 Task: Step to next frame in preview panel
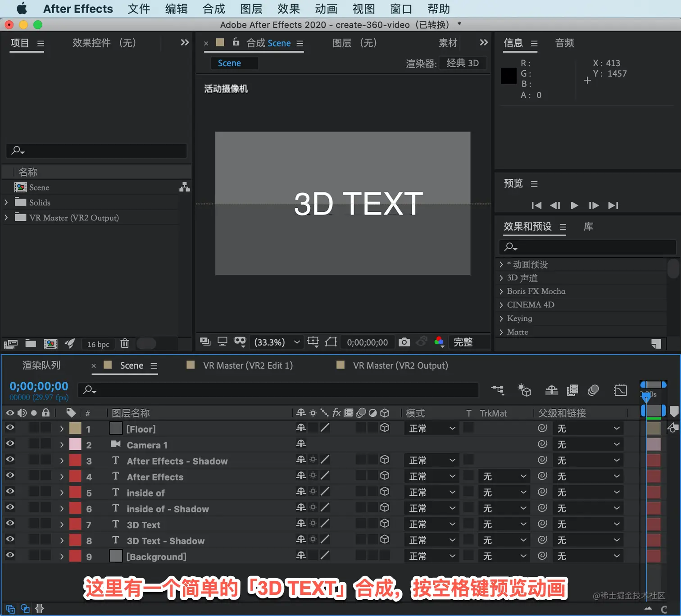(x=594, y=205)
